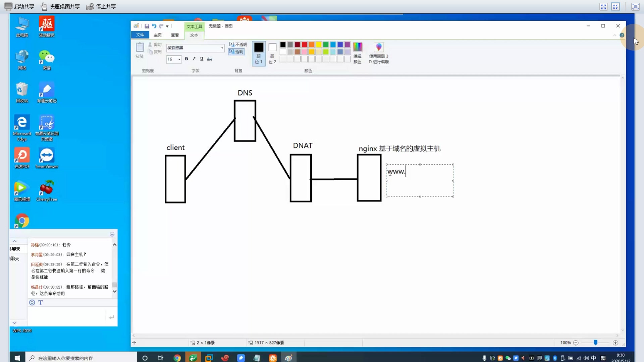Open 编辑颜色 (Edit colors) dialog

358,53
